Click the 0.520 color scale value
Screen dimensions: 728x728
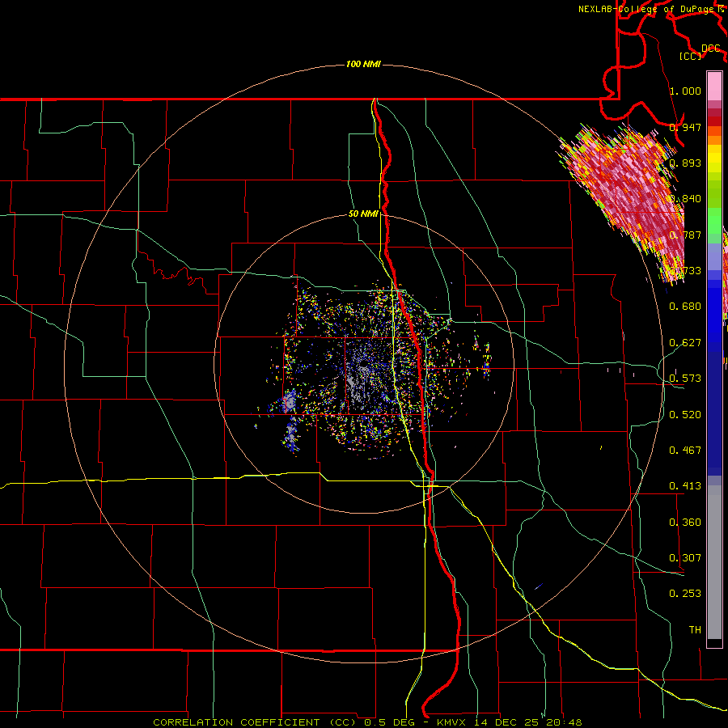click(x=685, y=415)
